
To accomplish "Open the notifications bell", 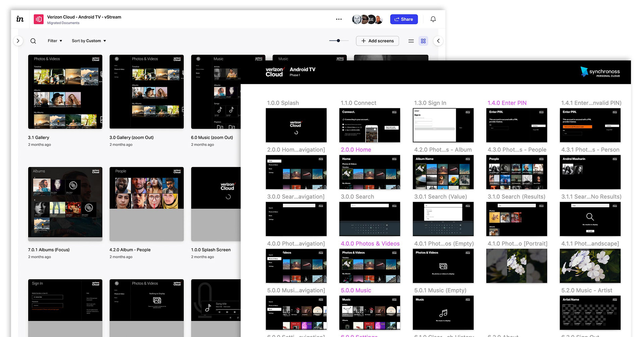I will 433,19.
